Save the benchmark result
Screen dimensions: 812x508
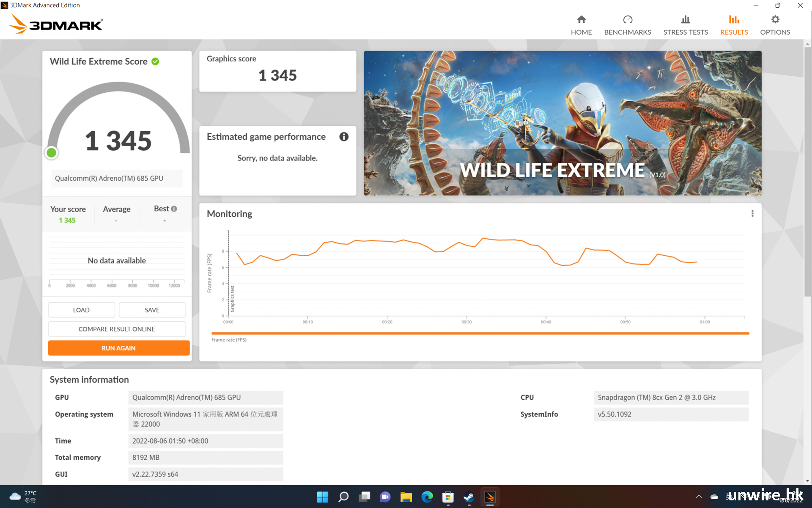[152, 310]
